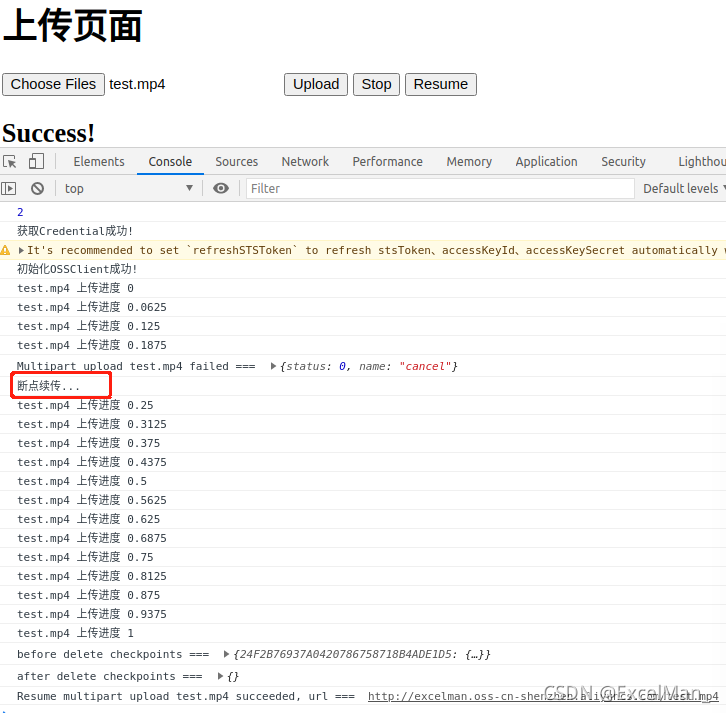Image resolution: width=726 pixels, height=713 pixels.
Task: Click the Success! heading
Action: [x=49, y=133]
